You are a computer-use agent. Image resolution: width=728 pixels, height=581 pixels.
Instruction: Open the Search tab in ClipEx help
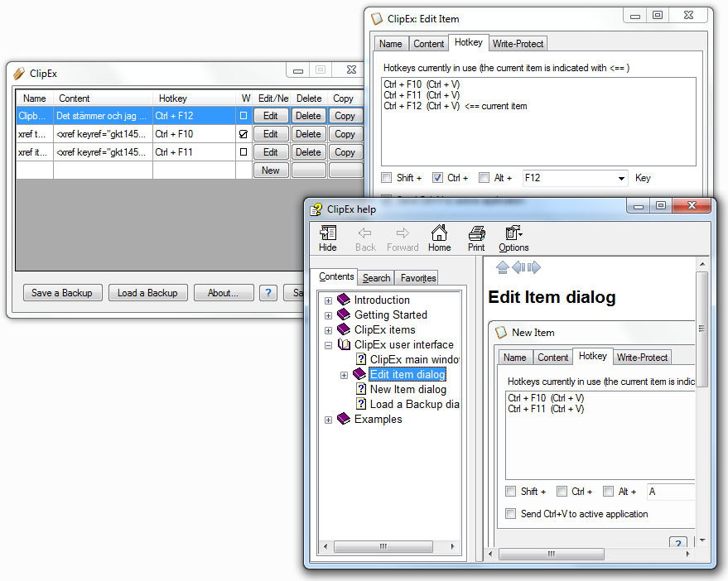[x=376, y=278]
